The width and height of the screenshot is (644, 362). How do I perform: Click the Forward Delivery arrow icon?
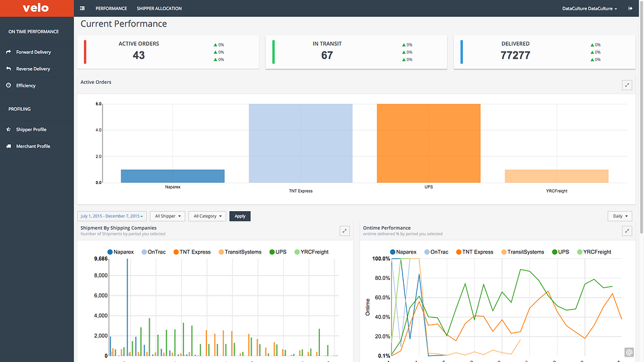pos(8,52)
